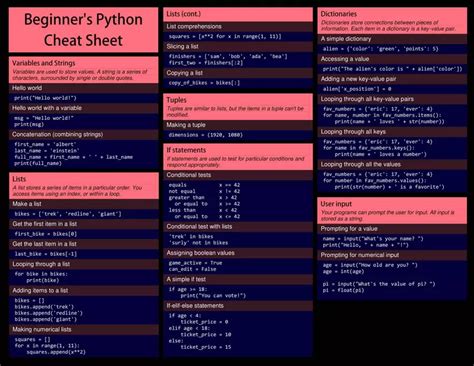Select the alien = {'color': 'green'...} code line
474x366 pixels.
click(x=380, y=49)
